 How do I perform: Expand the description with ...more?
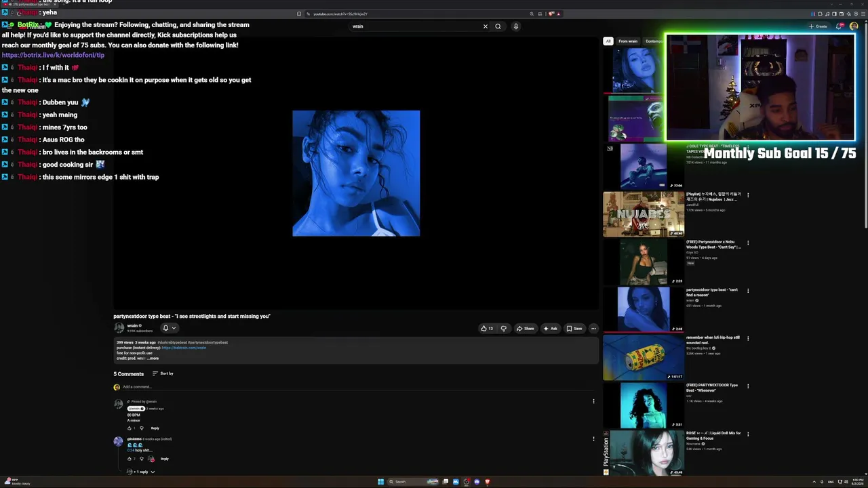(153, 358)
